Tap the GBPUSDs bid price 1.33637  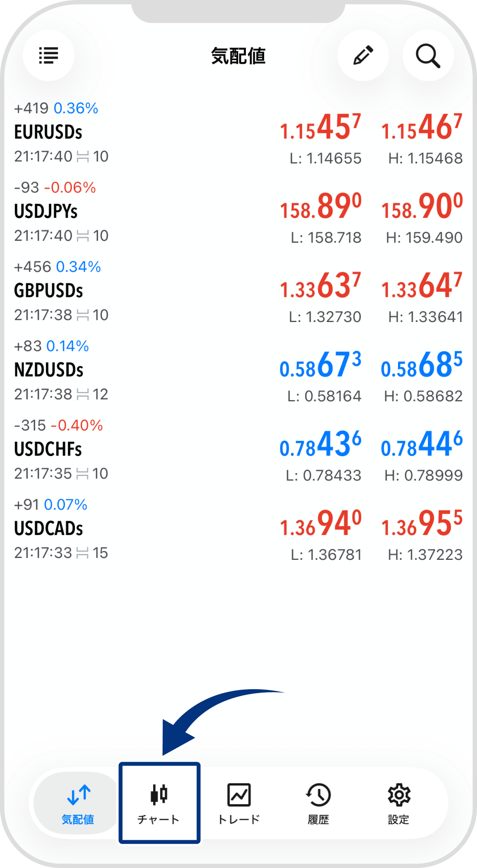320,286
